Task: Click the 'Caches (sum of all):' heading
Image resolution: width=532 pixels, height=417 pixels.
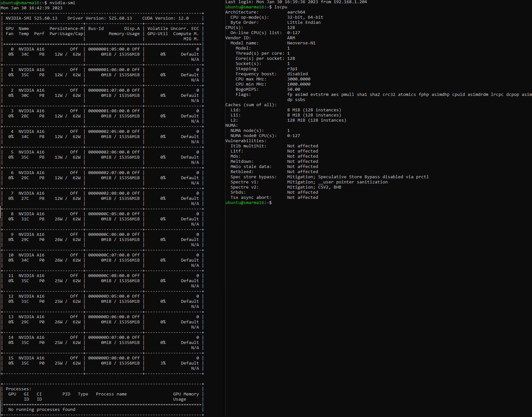Action: click(x=251, y=105)
